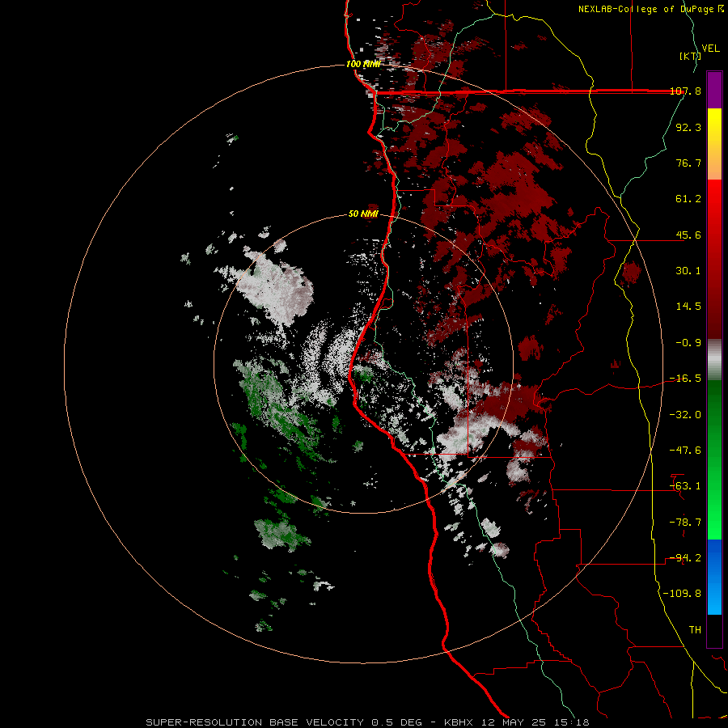Select the -0.9 legend value
This screenshot has width=728, height=728.
(688, 343)
